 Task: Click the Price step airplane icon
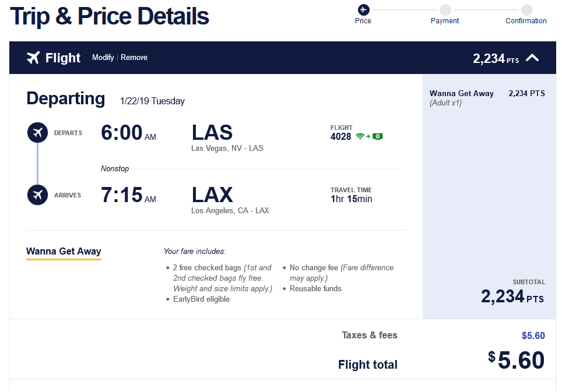click(x=363, y=9)
